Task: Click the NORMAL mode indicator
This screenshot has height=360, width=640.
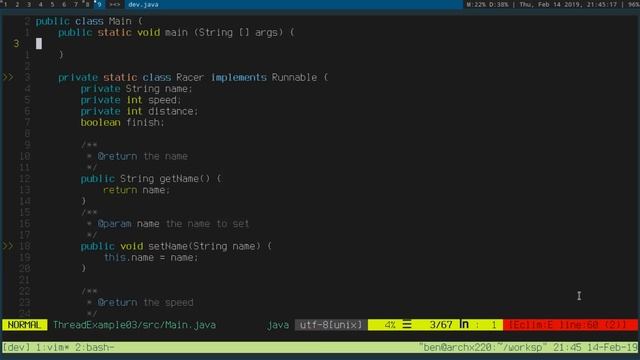Action: 24,325
